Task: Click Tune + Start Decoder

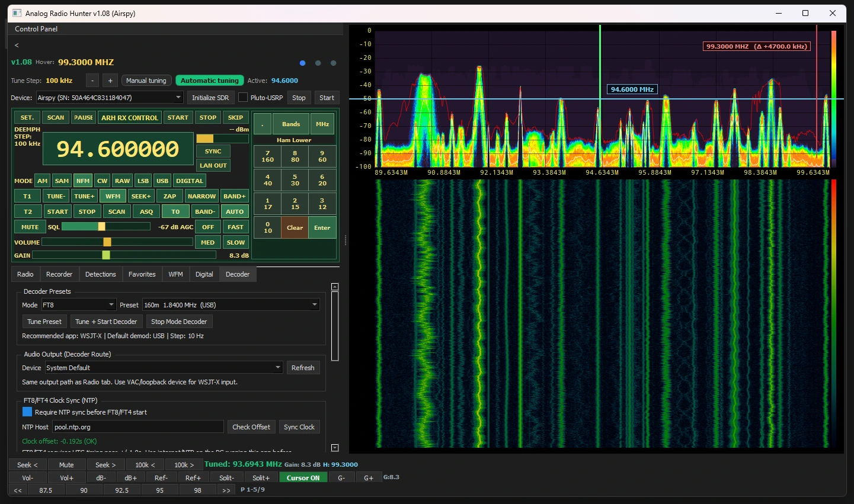Action: point(106,321)
